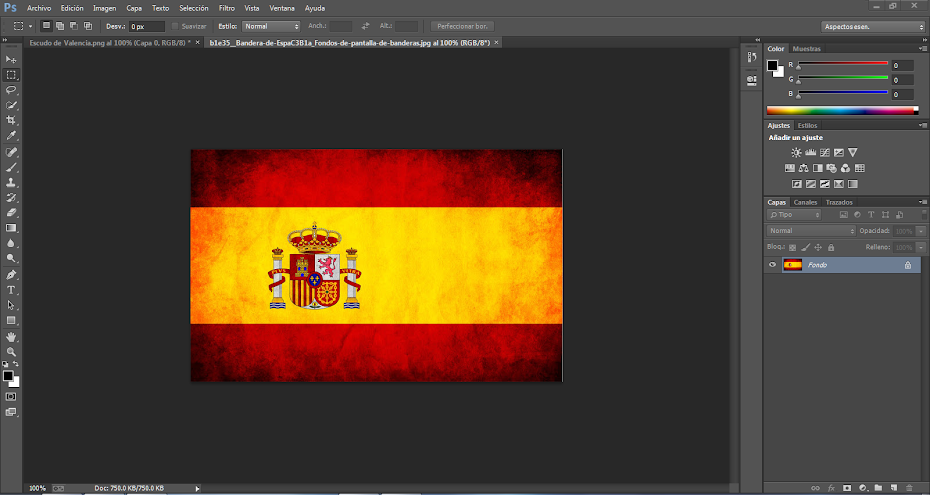Image resolution: width=930 pixels, height=495 pixels.
Task: Select the Quick Selection tool
Action: (11, 105)
